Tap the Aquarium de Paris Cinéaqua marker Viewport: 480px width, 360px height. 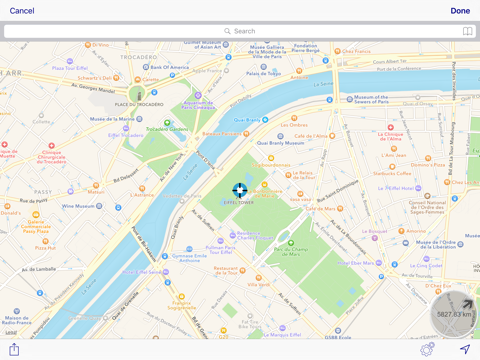(x=198, y=96)
